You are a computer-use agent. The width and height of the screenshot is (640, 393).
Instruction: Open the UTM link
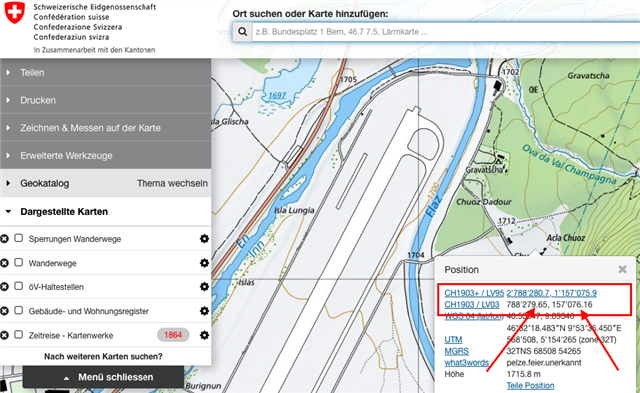(x=453, y=340)
